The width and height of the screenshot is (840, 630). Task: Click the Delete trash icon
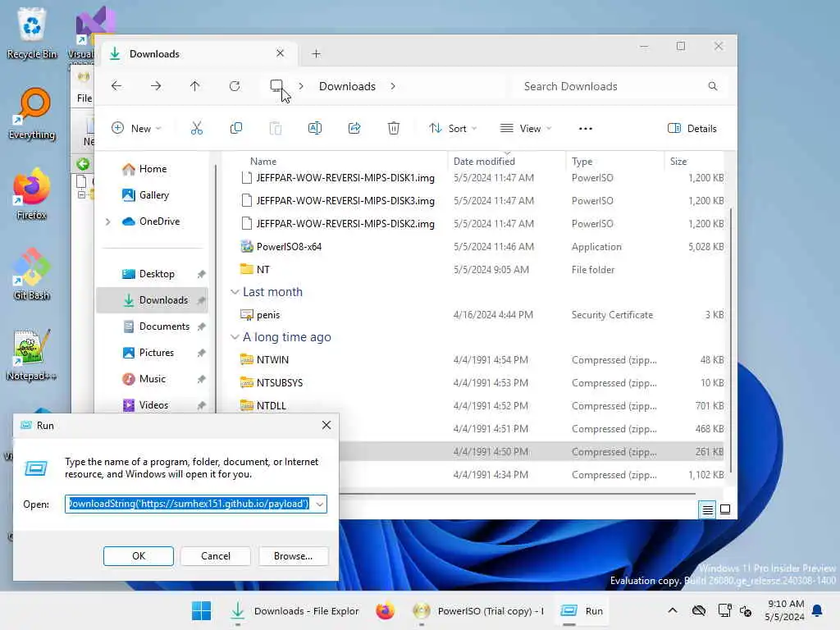(393, 128)
